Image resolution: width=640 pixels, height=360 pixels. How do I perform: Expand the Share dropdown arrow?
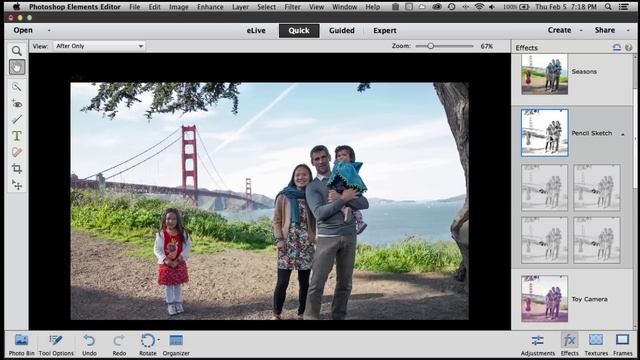[x=628, y=30]
